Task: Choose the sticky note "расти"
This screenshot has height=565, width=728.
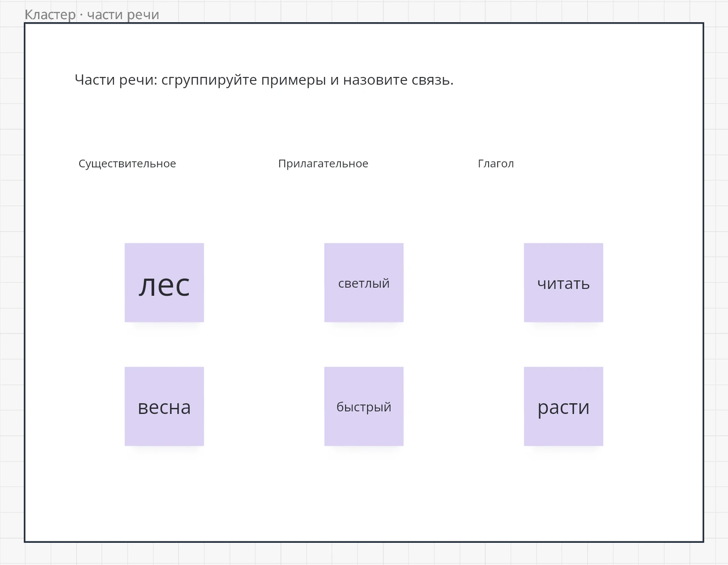Action: (x=564, y=406)
